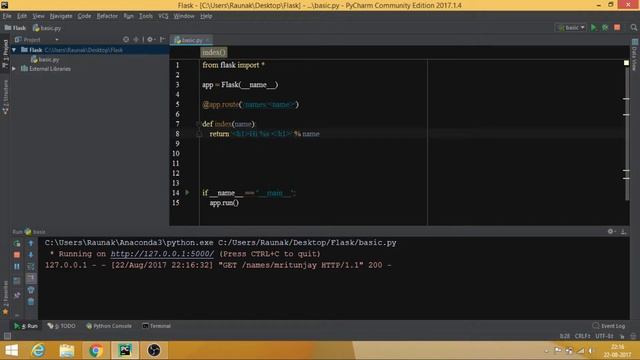Hide the Project panel using the hide icon

[x=162, y=40]
